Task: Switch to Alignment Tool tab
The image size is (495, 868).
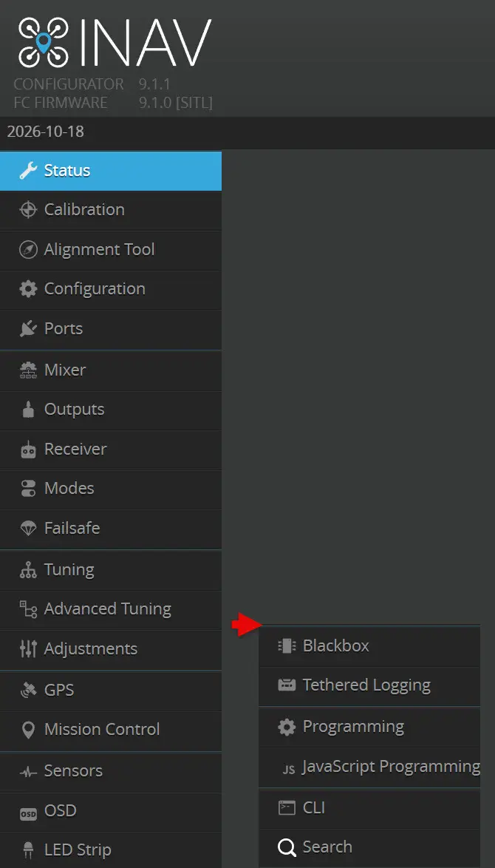Action: [x=111, y=250]
